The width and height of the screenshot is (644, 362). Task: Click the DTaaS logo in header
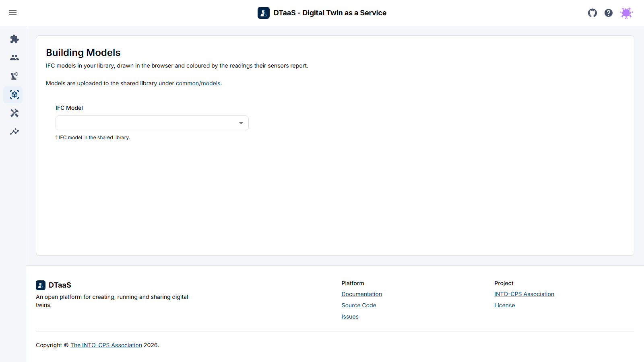pos(264,13)
